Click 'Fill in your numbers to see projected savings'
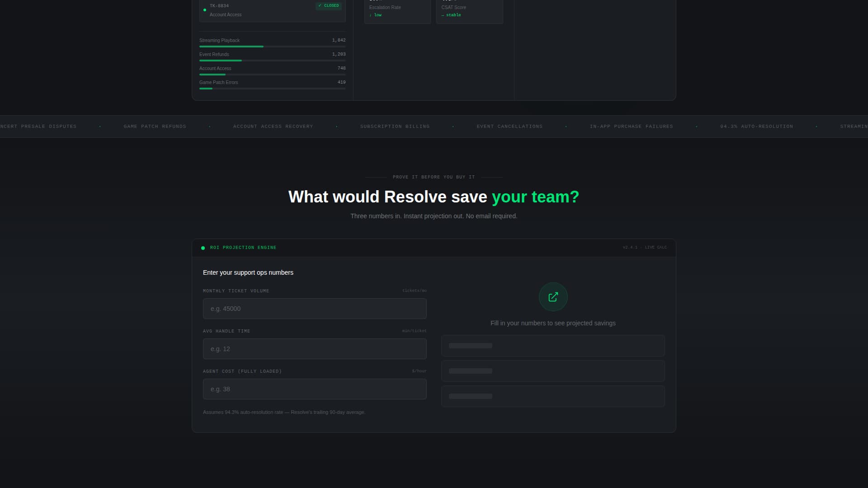 (x=553, y=323)
